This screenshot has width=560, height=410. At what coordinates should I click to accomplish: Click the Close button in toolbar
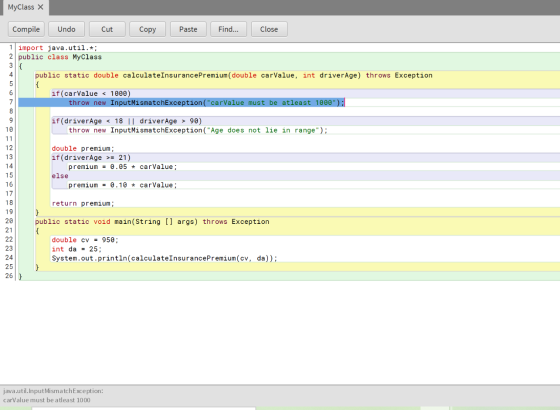point(269,29)
